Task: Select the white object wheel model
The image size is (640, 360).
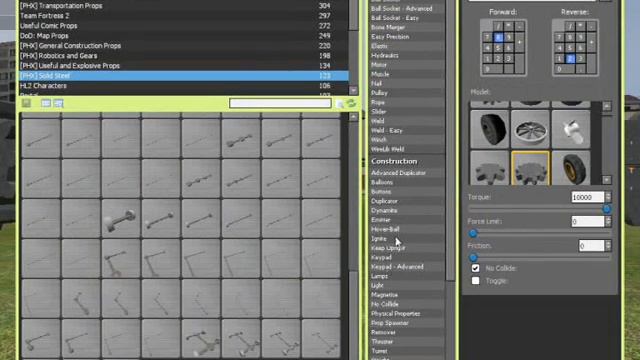Action: tap(571, 129)
